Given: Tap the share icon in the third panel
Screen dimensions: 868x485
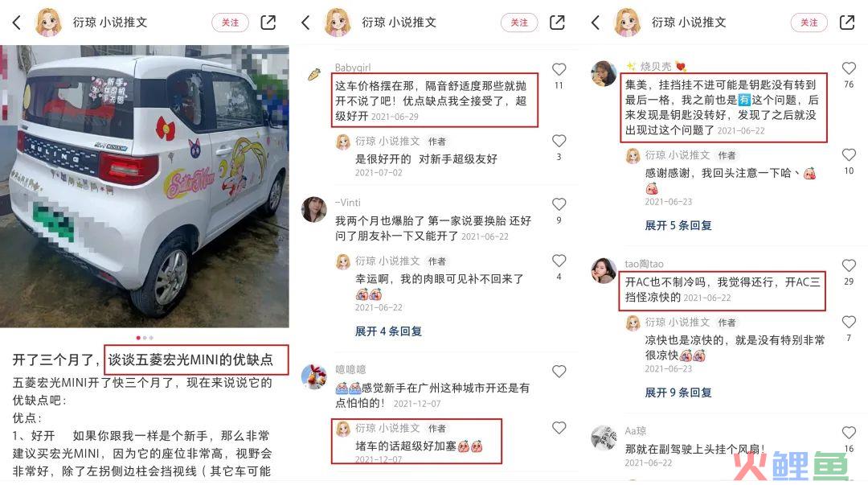Looking at the screenshot, I should (847, 23).
